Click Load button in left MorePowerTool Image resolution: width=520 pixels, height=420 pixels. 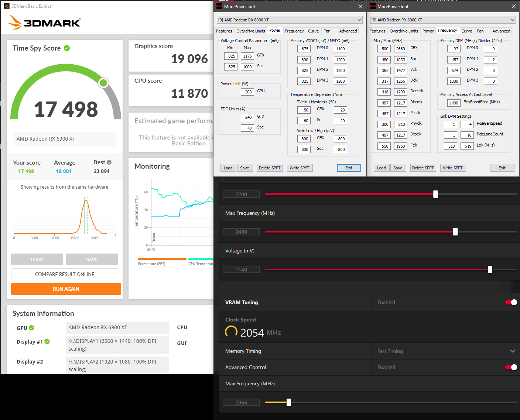228,168
